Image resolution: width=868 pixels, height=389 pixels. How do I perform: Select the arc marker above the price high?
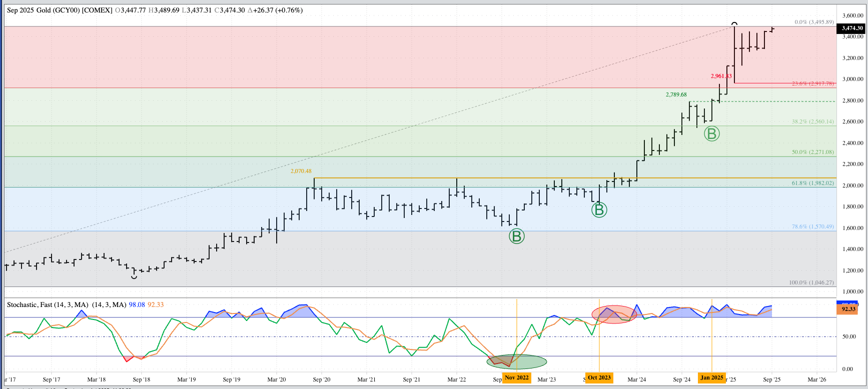click(734, 23)
